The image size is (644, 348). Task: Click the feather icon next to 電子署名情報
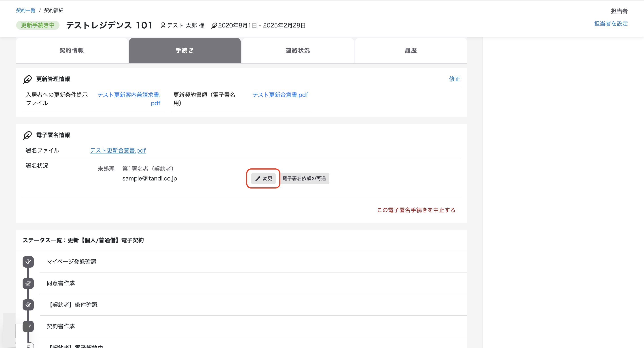tap(28, 135)
